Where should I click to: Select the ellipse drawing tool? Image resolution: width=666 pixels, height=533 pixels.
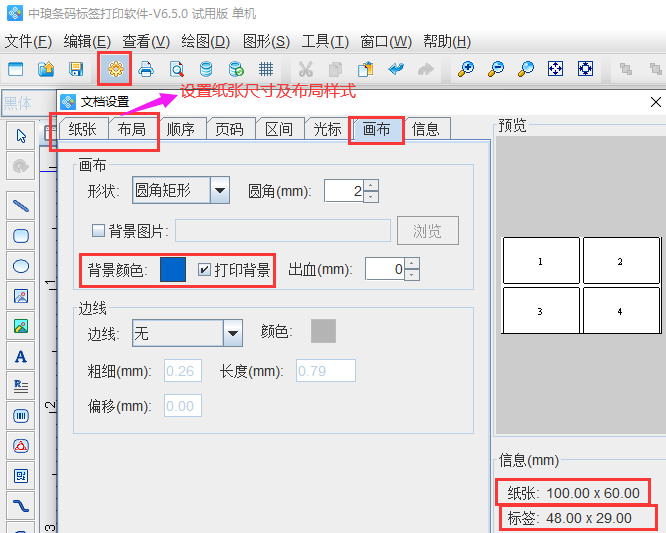21,266
